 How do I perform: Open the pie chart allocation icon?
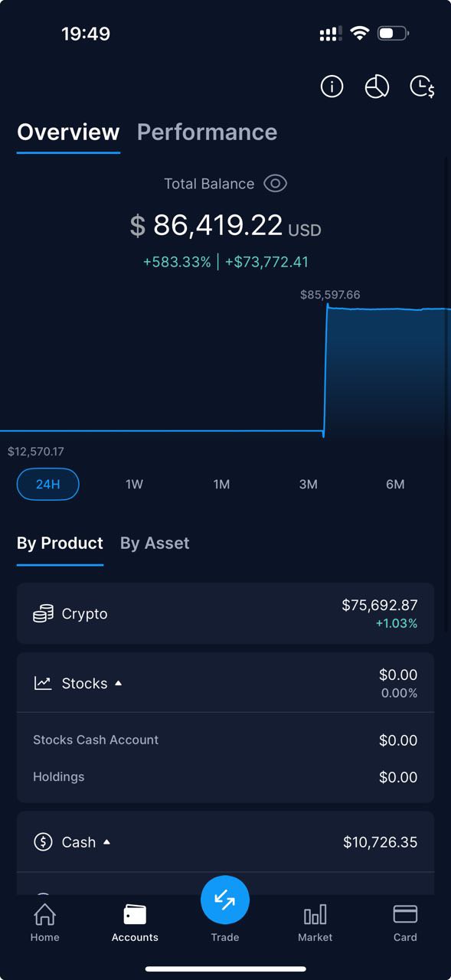coord(377,87)
